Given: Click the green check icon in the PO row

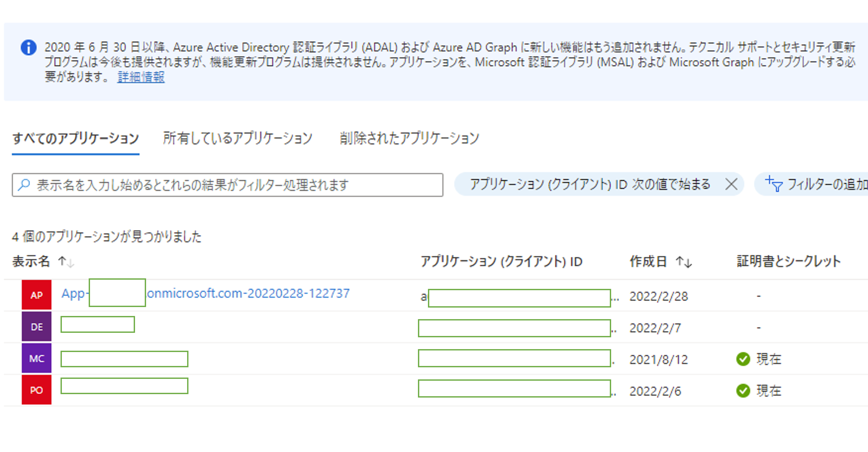Looking at the screenshot, I should pos(743,391).
